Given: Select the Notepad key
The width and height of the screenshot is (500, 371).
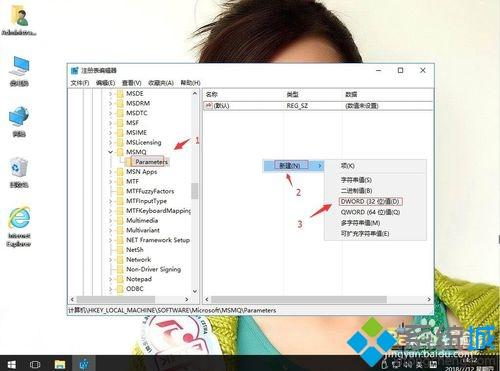Looking at the screenshot, I should (139, 279).
